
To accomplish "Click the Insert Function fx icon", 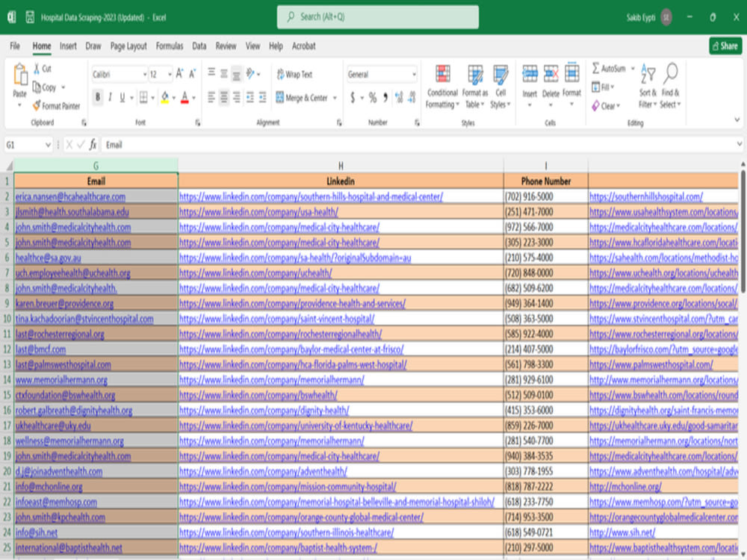I will [x=93, y=144].
